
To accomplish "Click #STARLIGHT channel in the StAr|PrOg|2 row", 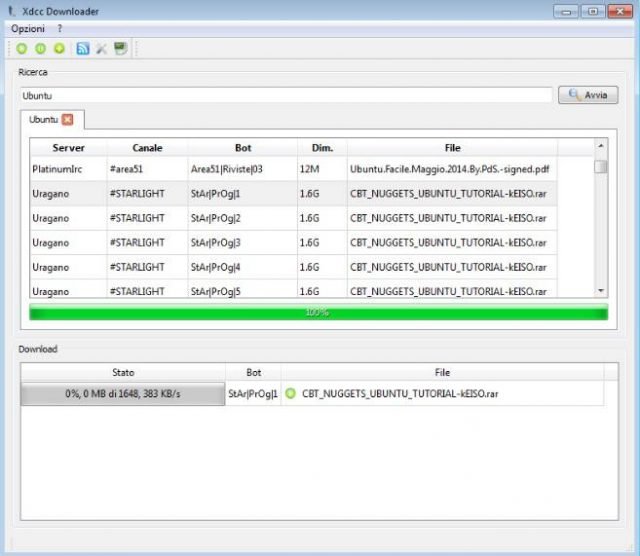I will point(147,218).
